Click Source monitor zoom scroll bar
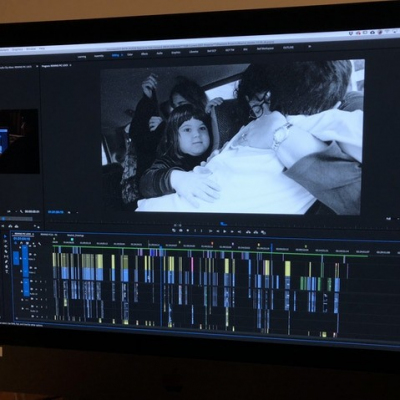 coord(17,219)
